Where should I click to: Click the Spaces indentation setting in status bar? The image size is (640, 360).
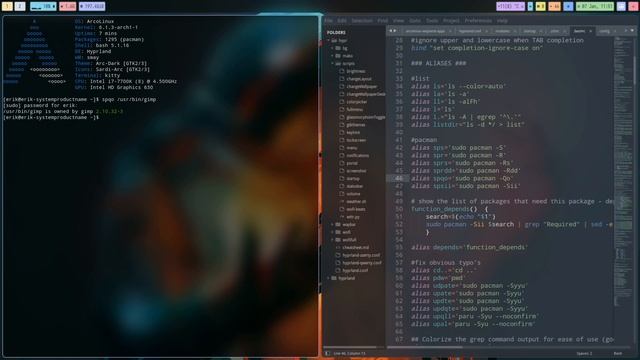point(584,353)
